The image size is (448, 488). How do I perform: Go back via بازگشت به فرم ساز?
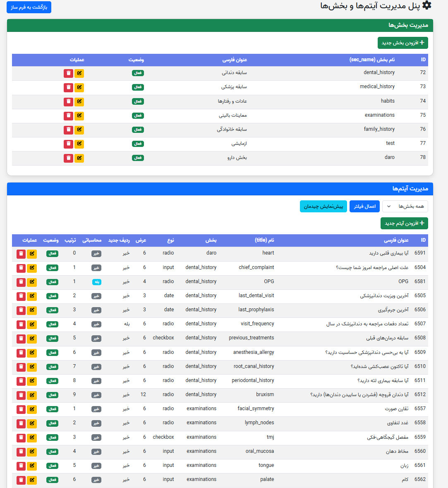point(29,7)
